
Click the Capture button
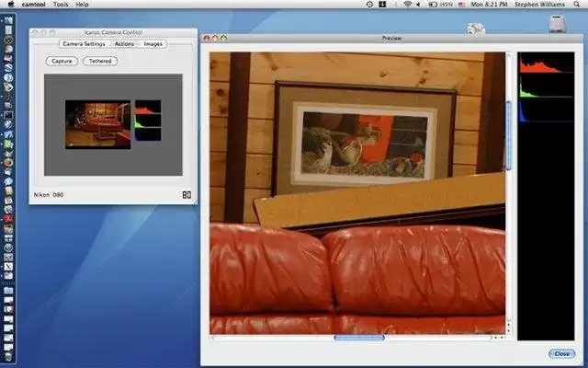click(62, 61)
